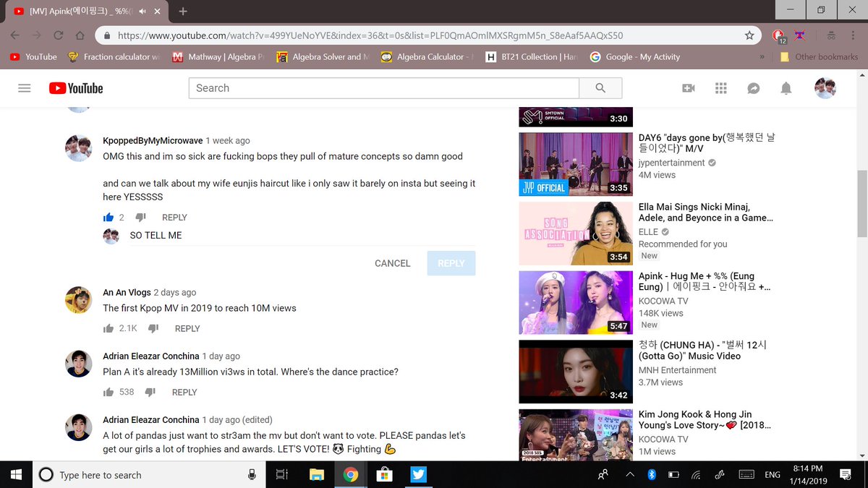
Task: Open the CHUNG HA Gotta Go thumbnail
Action: (576, 372)
